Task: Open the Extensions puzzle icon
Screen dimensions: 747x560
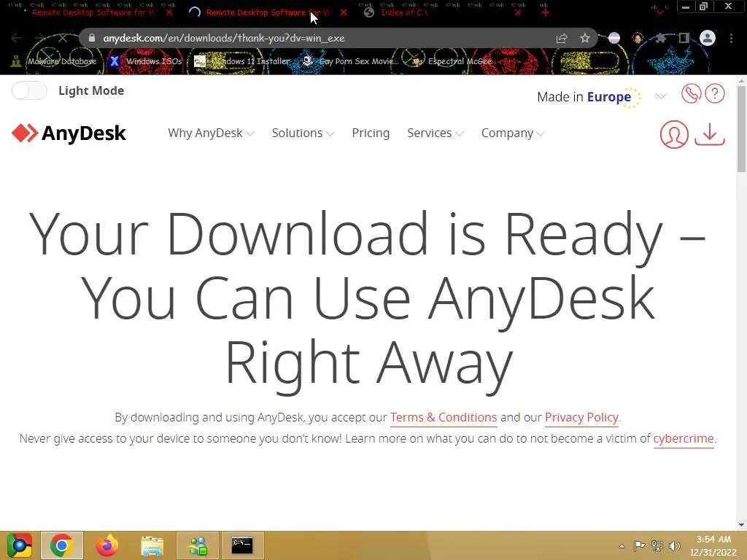Action: (x=660, y=38)
